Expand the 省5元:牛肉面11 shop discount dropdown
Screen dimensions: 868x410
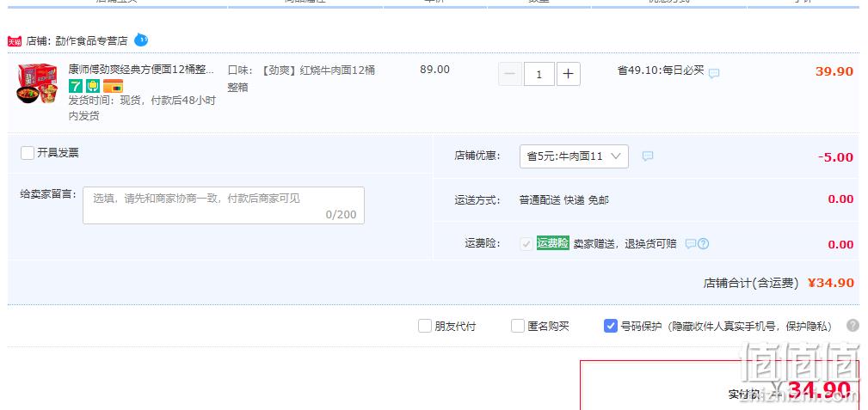tap(574, 156)
